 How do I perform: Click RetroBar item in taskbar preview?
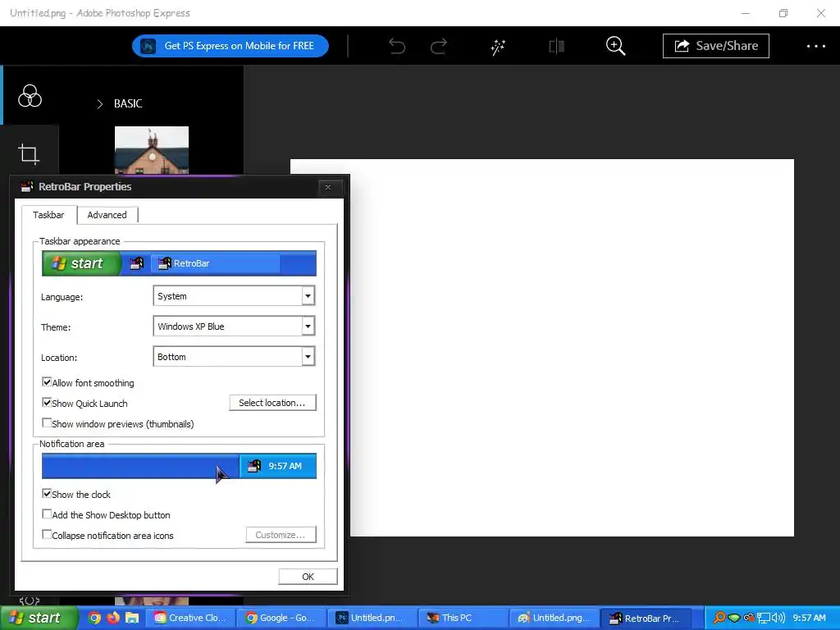coord(216,263)
